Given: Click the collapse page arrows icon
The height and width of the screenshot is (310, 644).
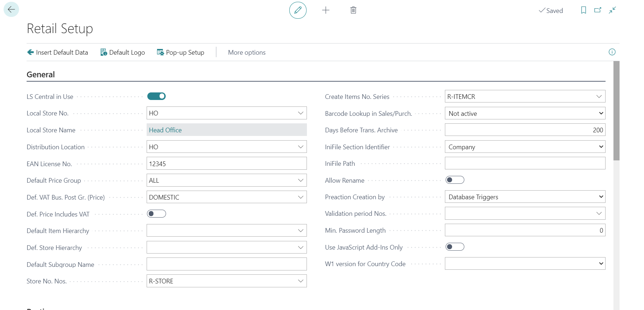Looking at the screenshot, I should tap(612, 10).
